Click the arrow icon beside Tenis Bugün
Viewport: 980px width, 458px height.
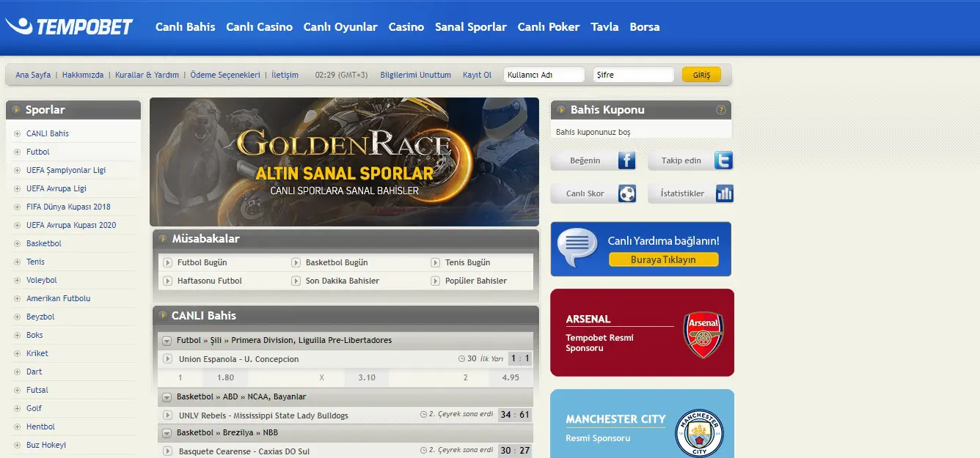coord(436,262)
